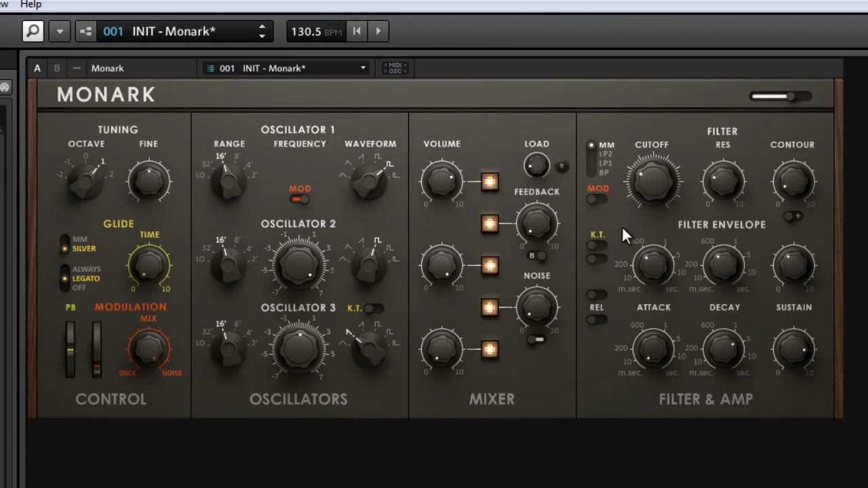
Task: Click the Glide Time knob
Action: pos(149,264)
